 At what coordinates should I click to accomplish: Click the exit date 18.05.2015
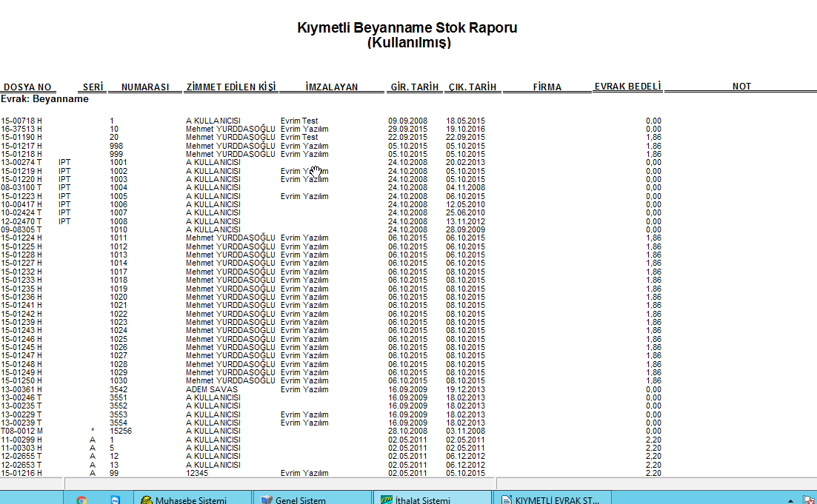point(465,121)
